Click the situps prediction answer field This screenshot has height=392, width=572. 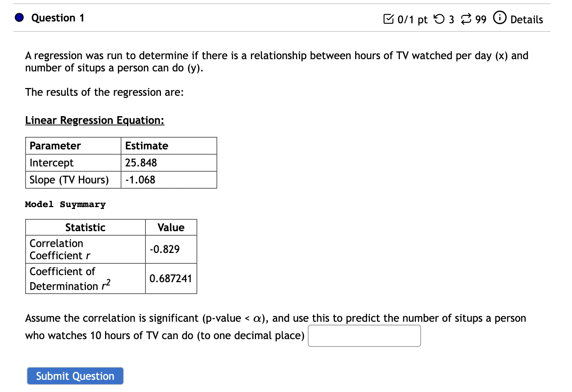point(364,336)
